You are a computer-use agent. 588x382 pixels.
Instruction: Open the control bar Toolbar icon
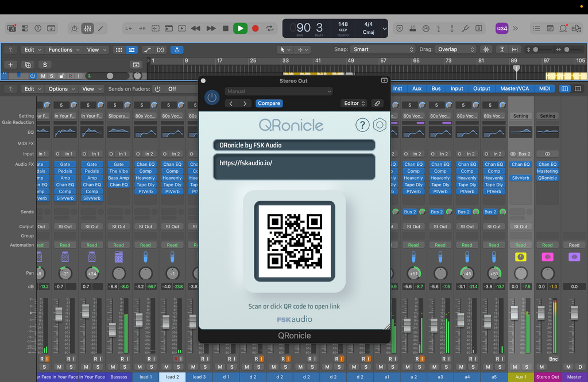51,29
